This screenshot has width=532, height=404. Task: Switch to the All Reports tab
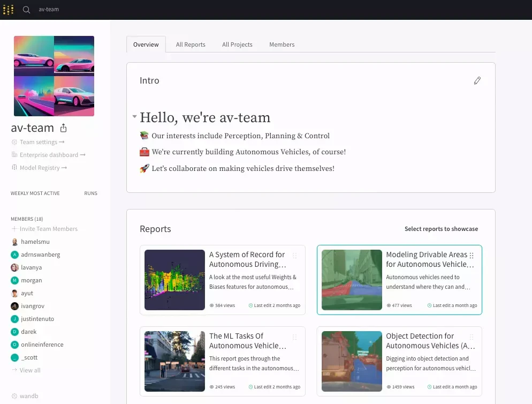pos(191,44)
